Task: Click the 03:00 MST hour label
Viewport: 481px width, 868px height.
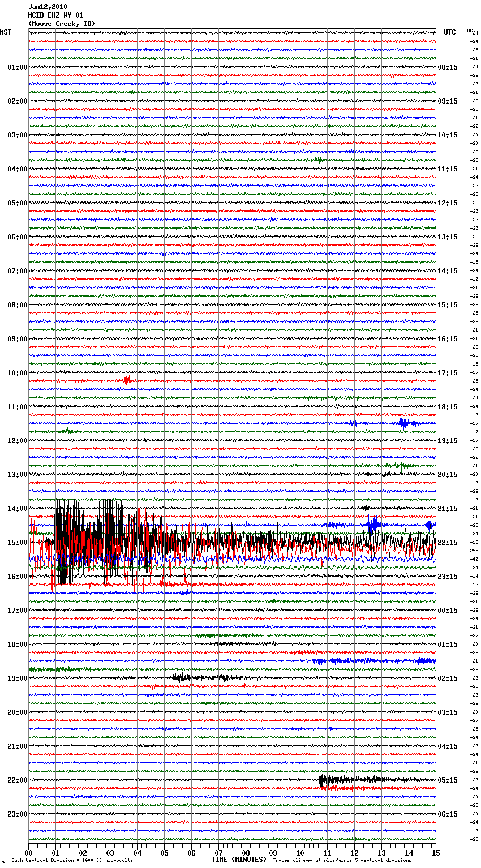Action: coord(18,135)
